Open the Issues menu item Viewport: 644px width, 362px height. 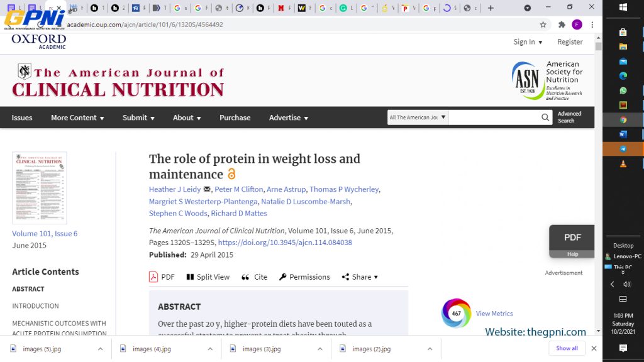pos(22,118)
